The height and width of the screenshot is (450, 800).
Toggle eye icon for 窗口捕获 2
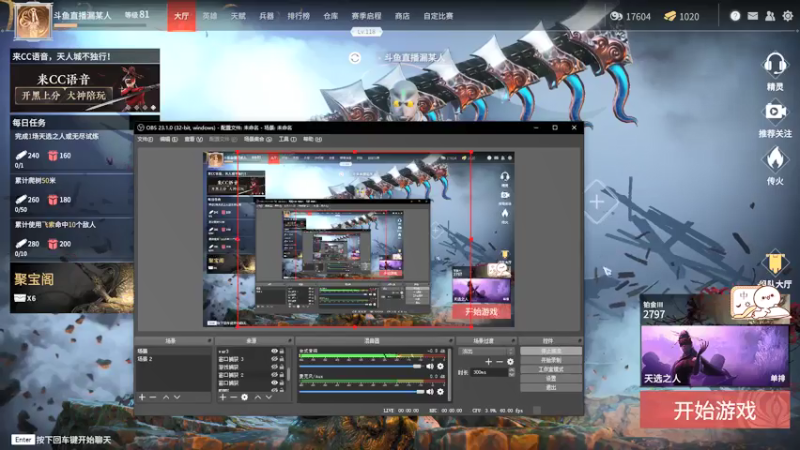(x=274, y=374)
